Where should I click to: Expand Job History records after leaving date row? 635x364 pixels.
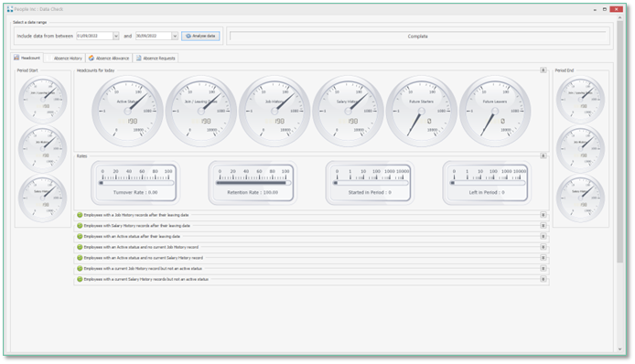[544, 215]
